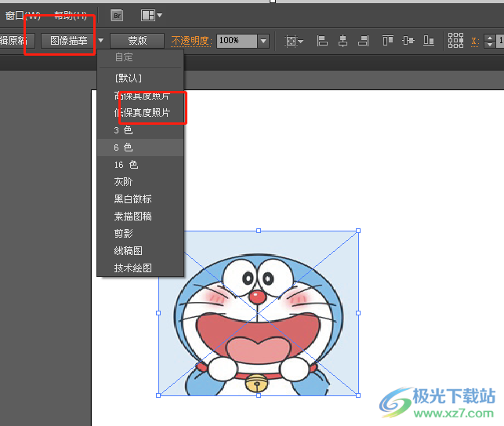Open the Bridge (Br) launcher
The height and width of the screenshot is (426, 504).
[x=117, y=15]
